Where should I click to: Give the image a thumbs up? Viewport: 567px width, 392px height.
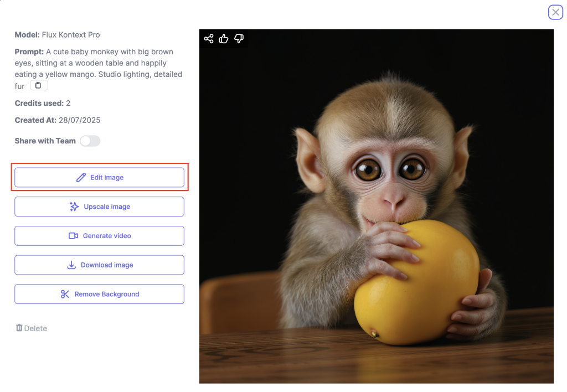click(224, 39)
